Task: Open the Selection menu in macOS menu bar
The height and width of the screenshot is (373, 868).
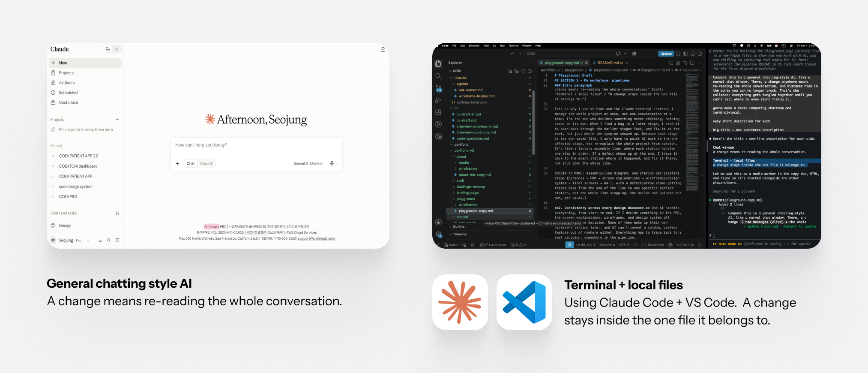Action: pos(474,45)
